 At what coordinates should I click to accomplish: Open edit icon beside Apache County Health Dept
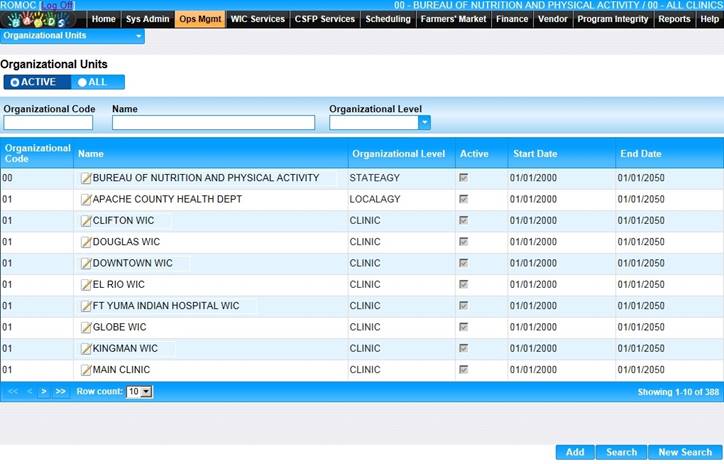coord(85,200)
